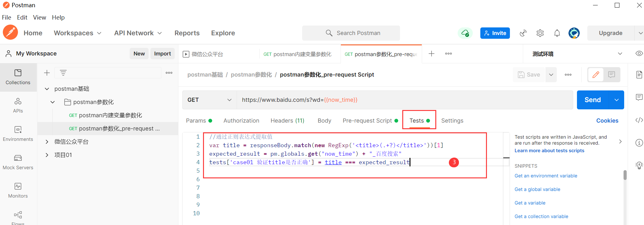Click the Search Postman field
Screen dimensions: 644x225
351,33
